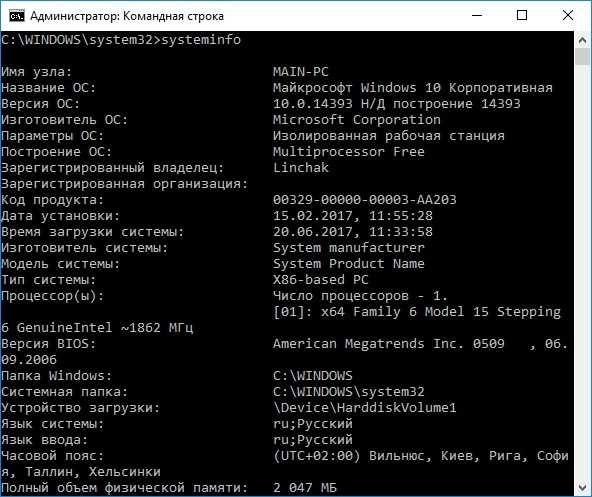Image resolution: width=592 pixels, height=497 pixels.
Task: Click the scrollbar up arrow
Action: 583,40
